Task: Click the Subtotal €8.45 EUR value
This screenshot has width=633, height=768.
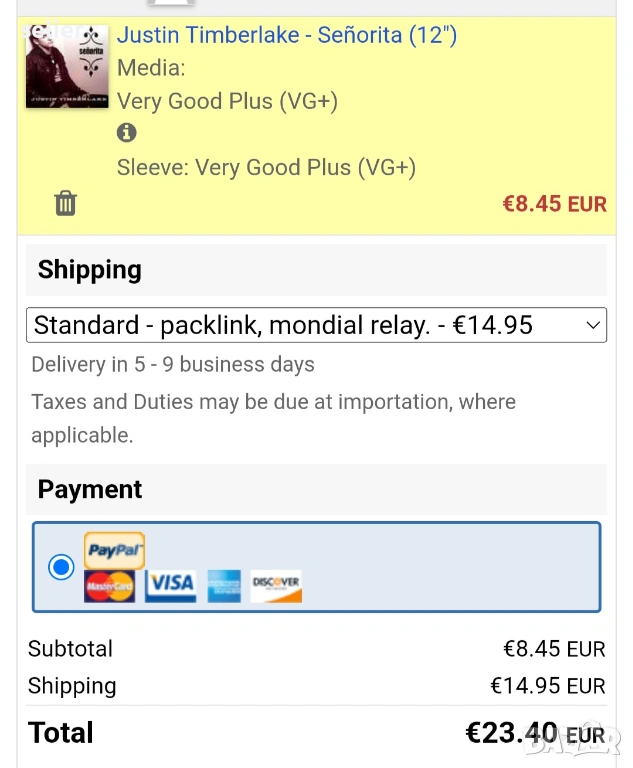Action: pyautogui.click(x=554, y=649)
